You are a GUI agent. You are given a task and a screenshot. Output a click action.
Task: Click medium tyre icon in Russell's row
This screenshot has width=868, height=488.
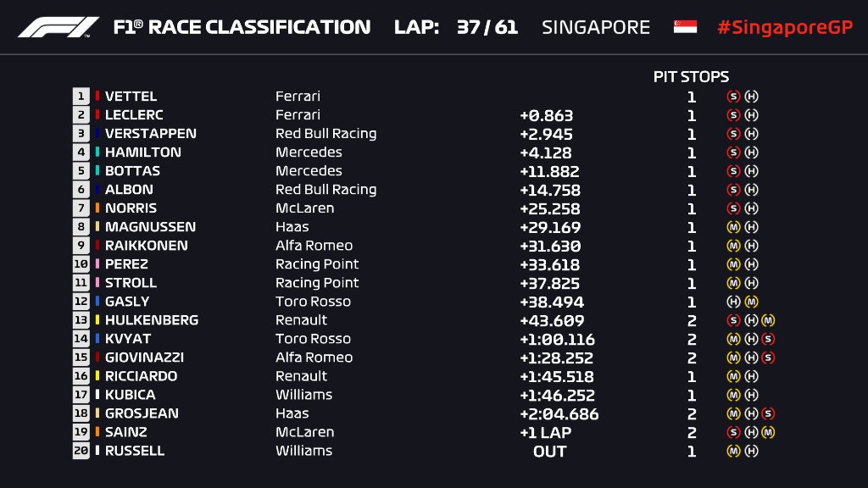click(734, 451)
